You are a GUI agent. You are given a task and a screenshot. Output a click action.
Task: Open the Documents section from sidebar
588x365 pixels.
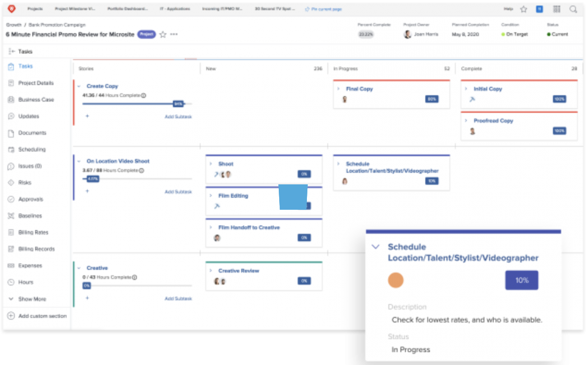[x=10, y=133]
